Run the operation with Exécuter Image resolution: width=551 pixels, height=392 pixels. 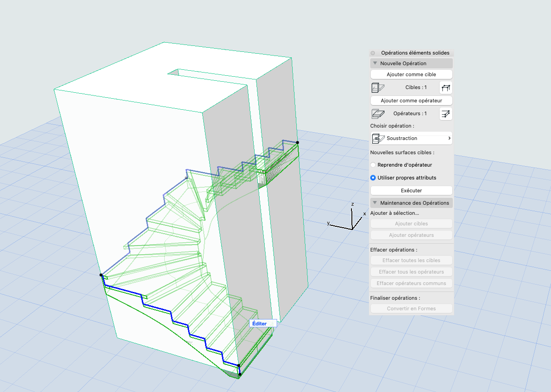412,190
